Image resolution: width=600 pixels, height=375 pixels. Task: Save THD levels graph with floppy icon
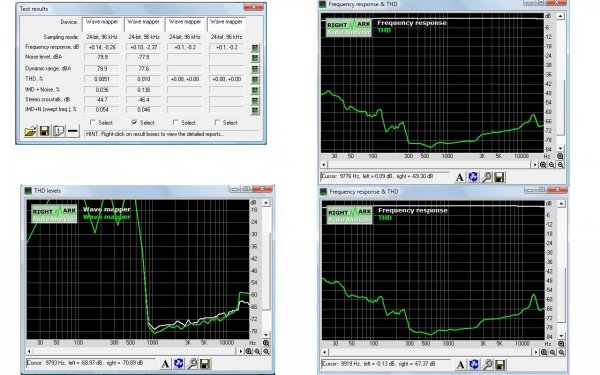click(205, 364)
